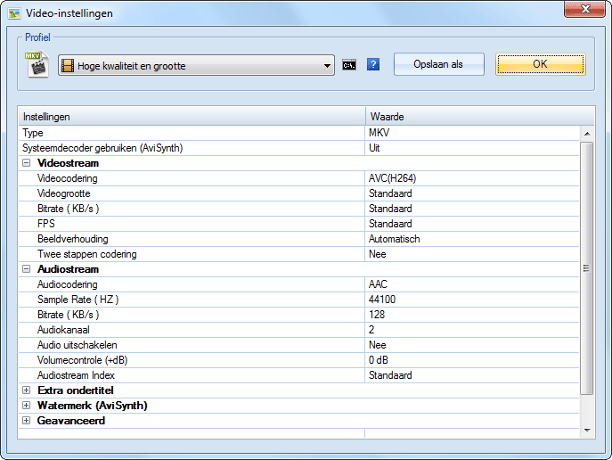612x460 pixels.
Task: Click the AAC value
Action: [x=378, y=284]
